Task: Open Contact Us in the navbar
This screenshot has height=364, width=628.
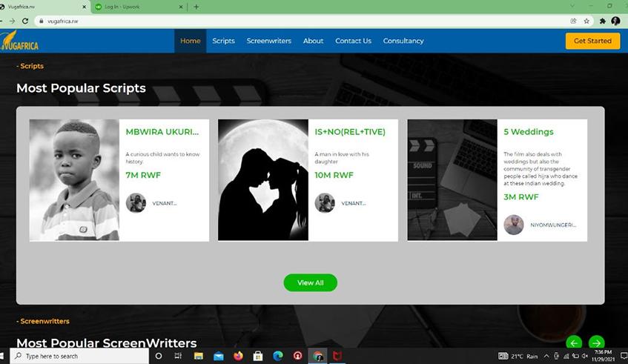Action: point(353,41)
